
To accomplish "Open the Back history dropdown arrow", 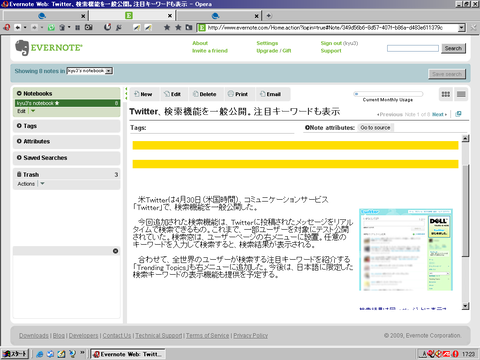I will pyautogui.click(x=25, y=27).
